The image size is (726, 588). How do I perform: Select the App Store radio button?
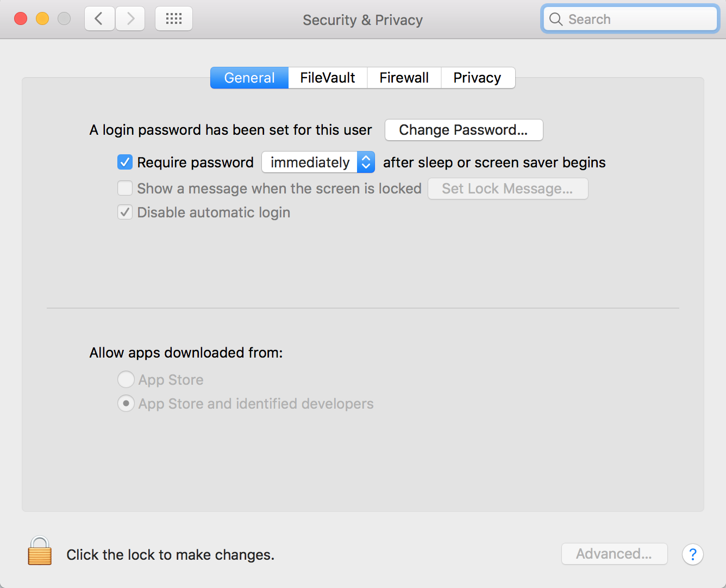coord(126,379)
